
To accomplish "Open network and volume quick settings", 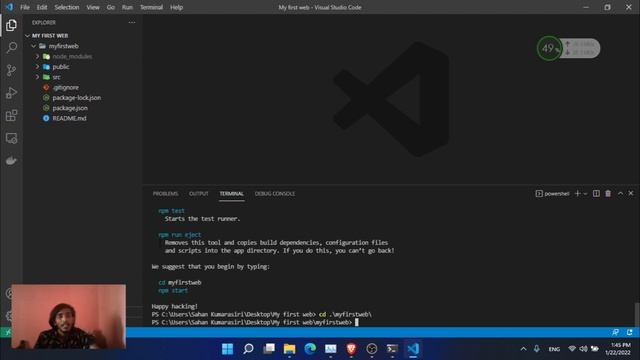I will click(x=583, y=349).
